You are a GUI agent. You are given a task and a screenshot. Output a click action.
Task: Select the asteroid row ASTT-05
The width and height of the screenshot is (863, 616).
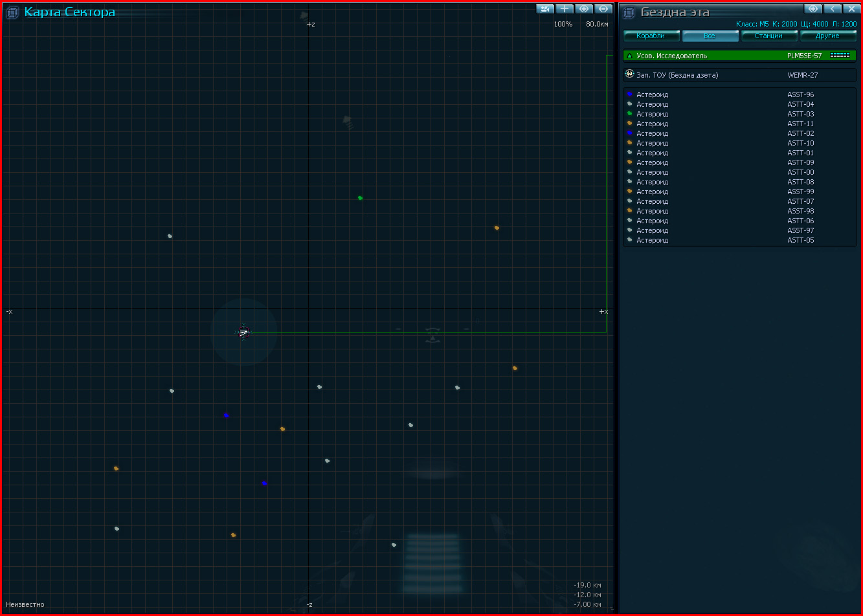(739, 240)
